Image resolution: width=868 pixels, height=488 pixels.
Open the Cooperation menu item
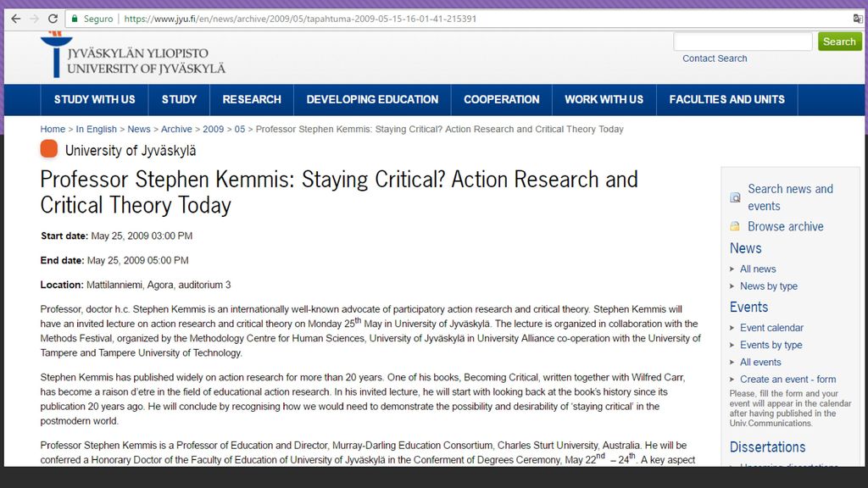pyautogui.click(x=502, y=100)
